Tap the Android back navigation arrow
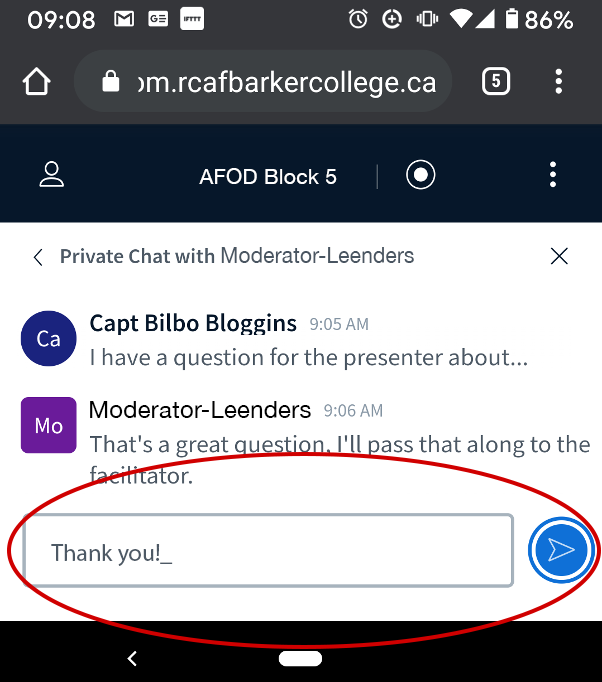Screen dimensions: 602x682 [x=131, y=658]
